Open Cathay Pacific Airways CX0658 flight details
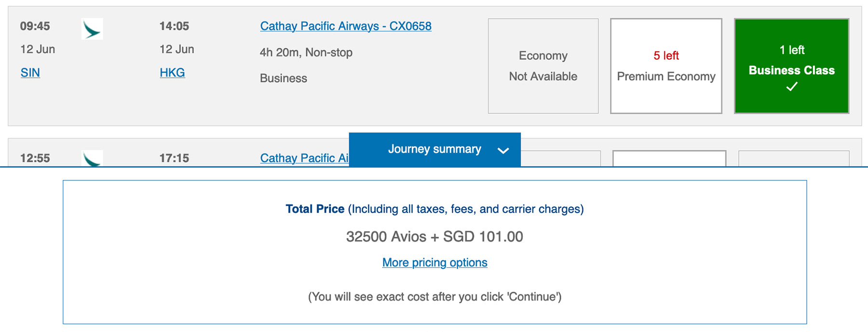This screenshot has height=332, width=868. coord(345,26)
